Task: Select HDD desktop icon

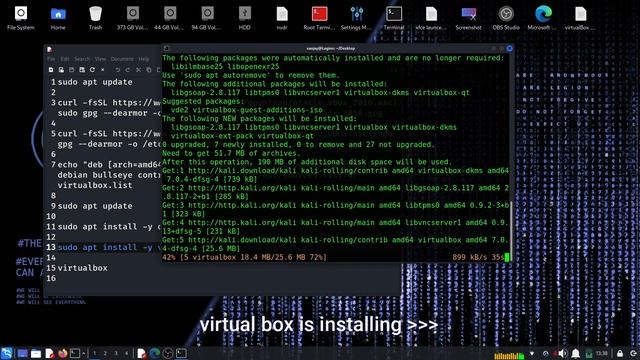Action: [244, 18]
